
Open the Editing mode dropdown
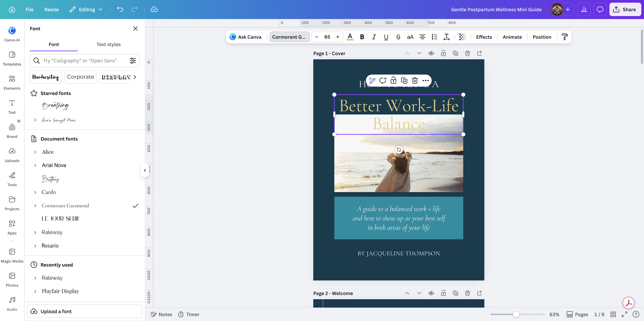point(86,10)
